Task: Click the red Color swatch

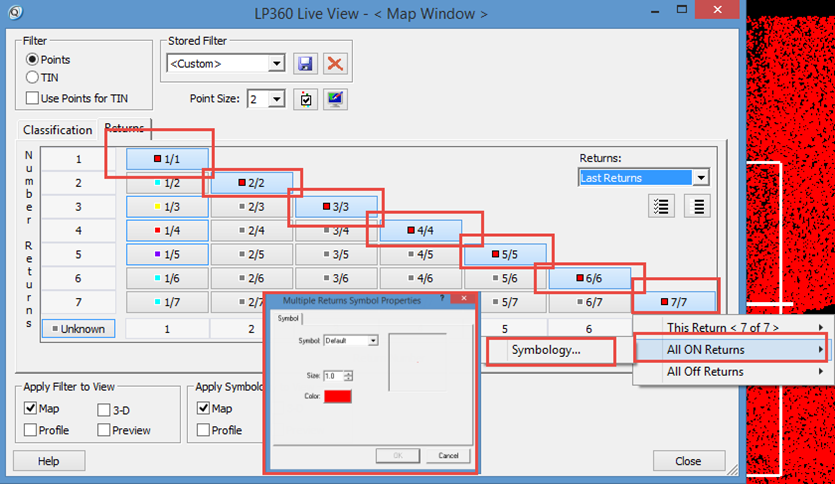Action: (338, 396)
